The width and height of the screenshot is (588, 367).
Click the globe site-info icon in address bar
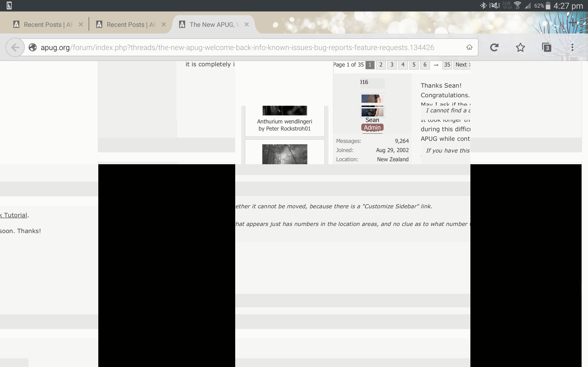(33, 47)
